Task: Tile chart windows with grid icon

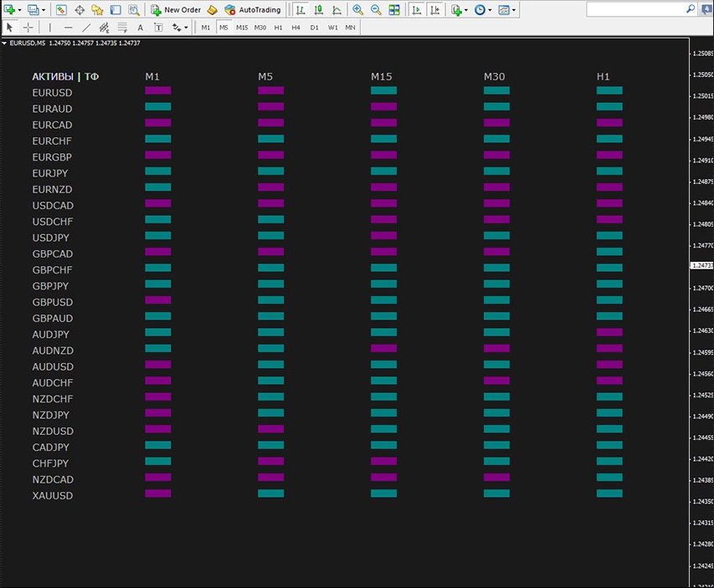Action: tap(394, 10)
